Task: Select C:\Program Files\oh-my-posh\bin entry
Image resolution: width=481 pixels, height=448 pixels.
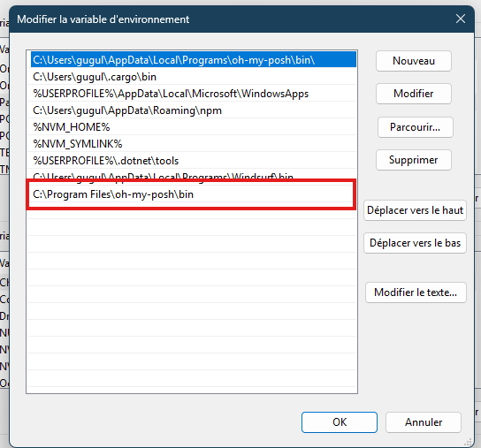Action: click(x=192, y=194)
